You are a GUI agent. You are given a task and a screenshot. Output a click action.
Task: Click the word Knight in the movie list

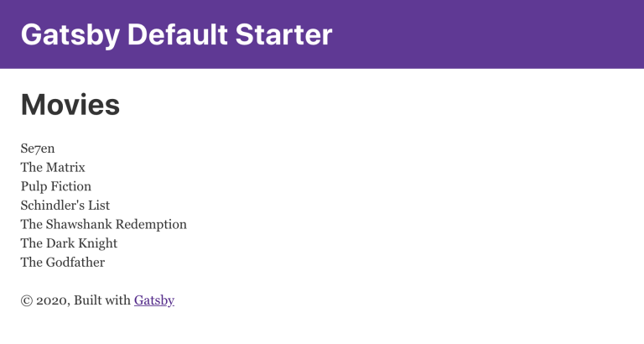coord(97,243)
